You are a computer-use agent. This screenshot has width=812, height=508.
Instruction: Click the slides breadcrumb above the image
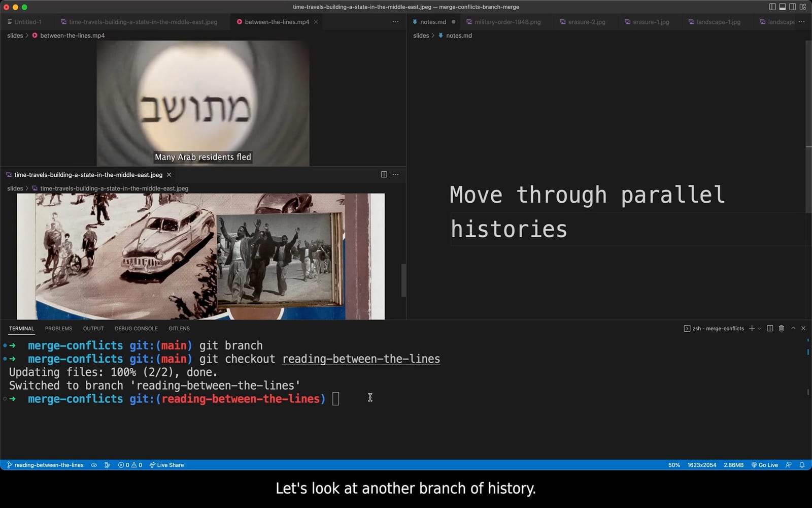[x=15, y=188]
